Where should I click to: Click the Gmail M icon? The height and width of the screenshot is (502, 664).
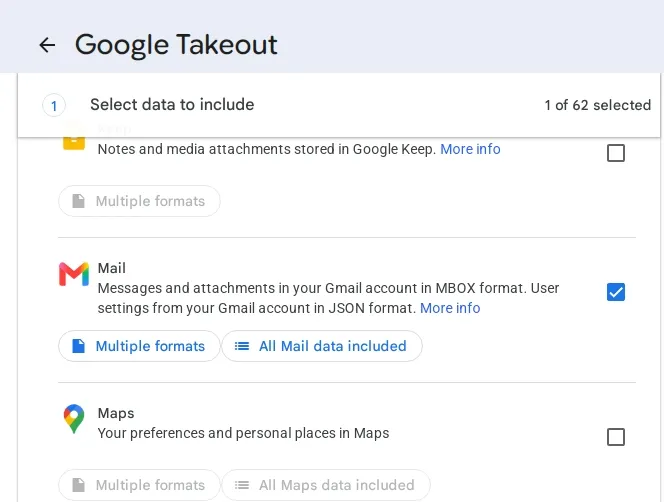click(x=74, y=274)
